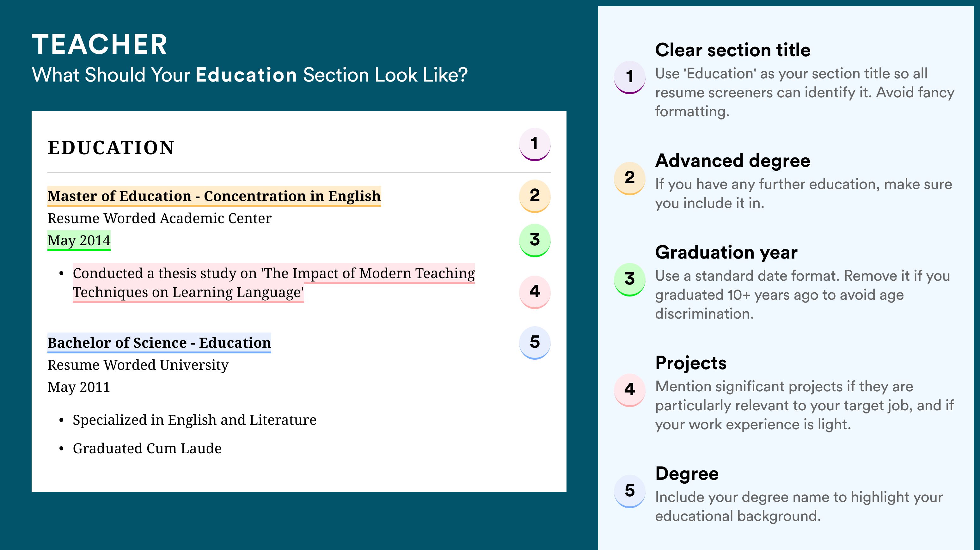Select the number 2 badge next to Advanced degree
The image size is (980, 550).
(629, 178)
